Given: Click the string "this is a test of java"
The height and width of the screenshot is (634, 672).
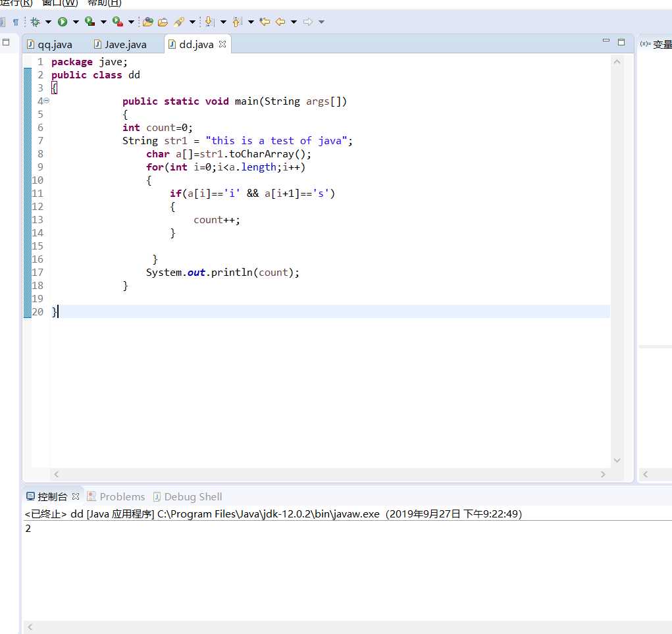Looking at the screenshot, I should click(x=276, y=141).
